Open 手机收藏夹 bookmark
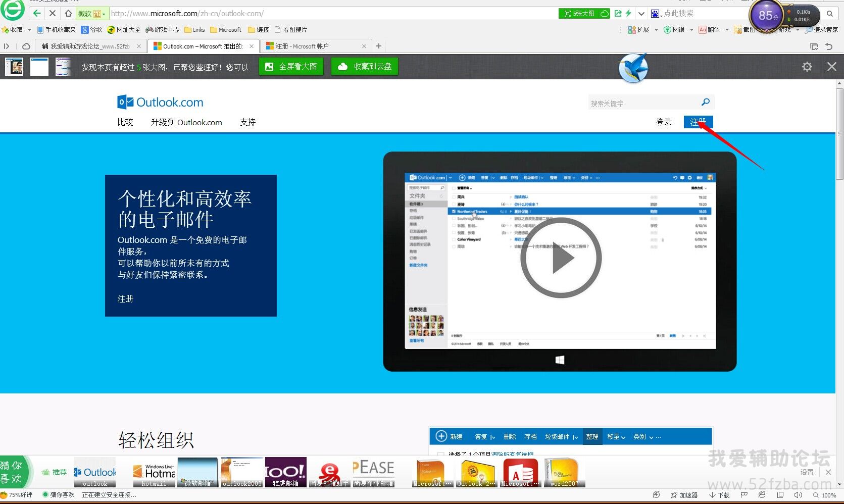This screenshot has height=504, width=844. pos(57,30)
